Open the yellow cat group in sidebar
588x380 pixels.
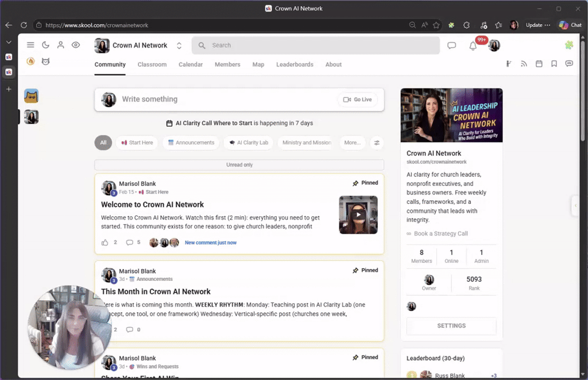pos(31,96)
